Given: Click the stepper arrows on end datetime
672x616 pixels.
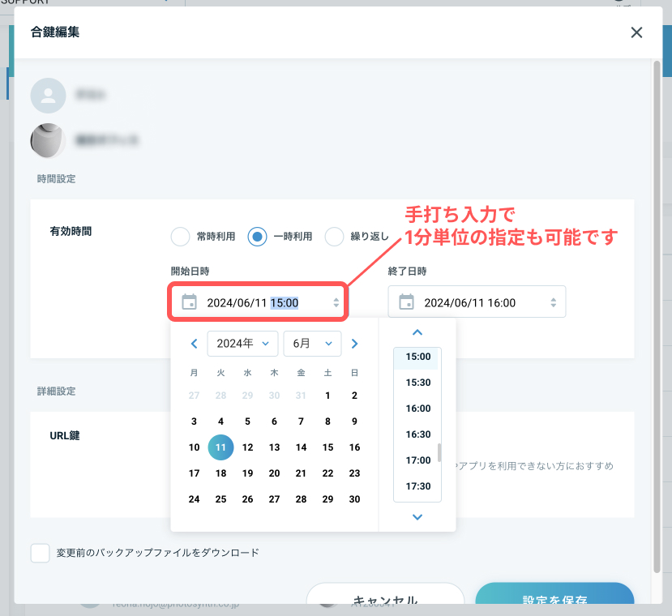Looking at the screenshot, I should 554,302.
